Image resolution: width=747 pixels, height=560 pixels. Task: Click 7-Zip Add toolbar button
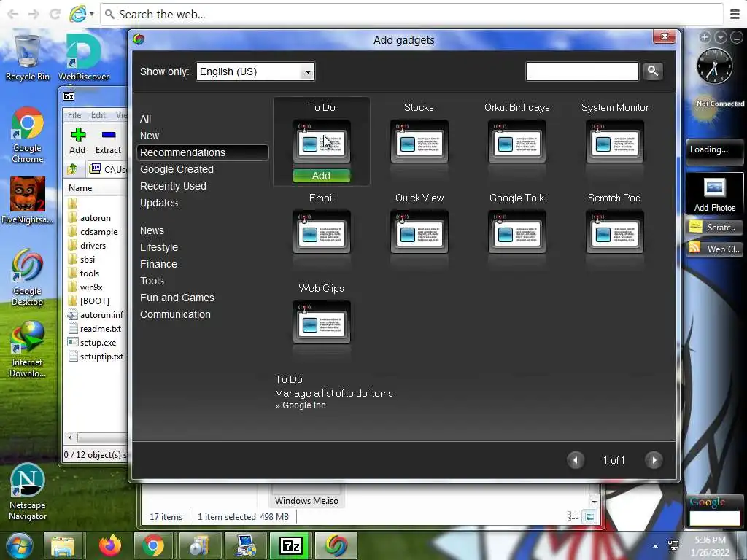pos(77,141)
